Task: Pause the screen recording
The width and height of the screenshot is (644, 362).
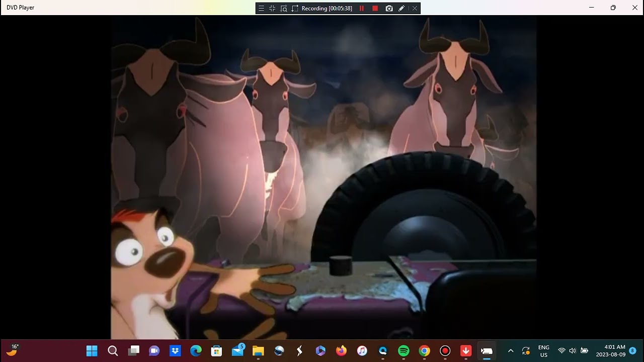Action: point(361,9)
